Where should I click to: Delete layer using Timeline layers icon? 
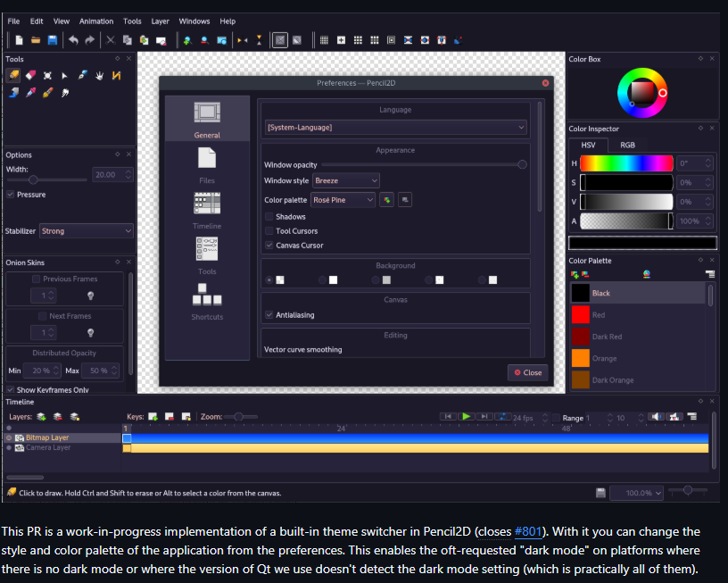pyautogui.click(x=58, y=417)
